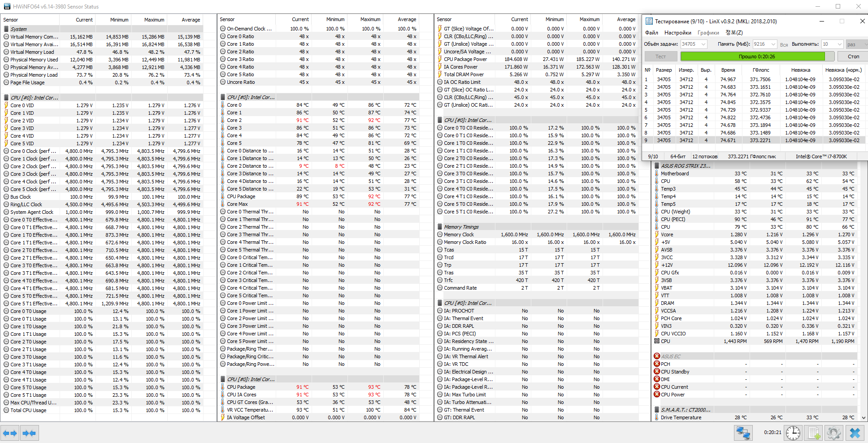Click the expand columns arrows icon in bottom toolbar
The height and width of the screenshot is (443, 868).
[x=10, y=433]
